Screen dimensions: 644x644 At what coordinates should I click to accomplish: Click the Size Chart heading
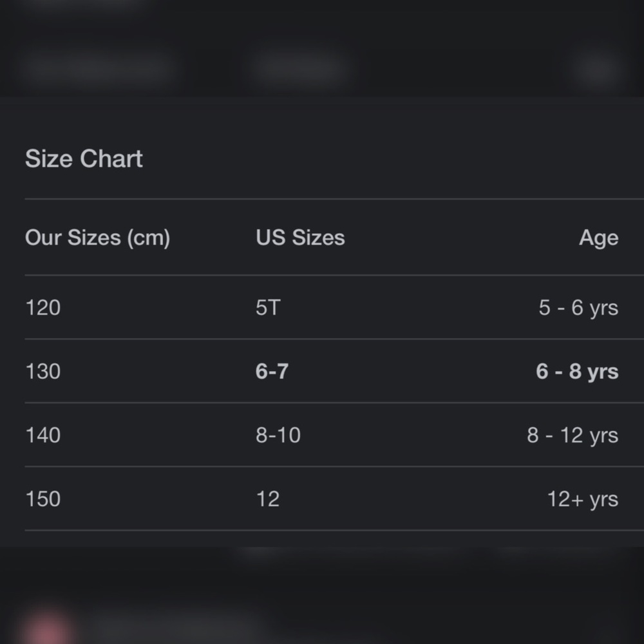(x=84, y=158)
